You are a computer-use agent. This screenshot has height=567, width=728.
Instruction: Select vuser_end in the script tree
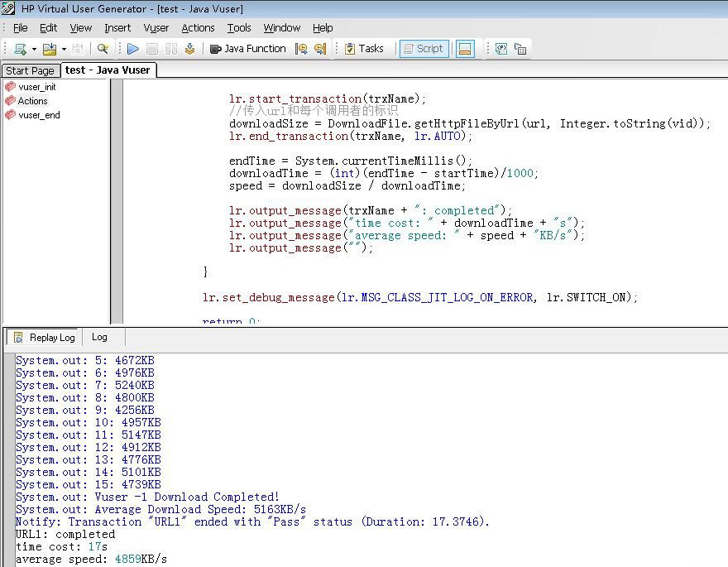(39, 115)
